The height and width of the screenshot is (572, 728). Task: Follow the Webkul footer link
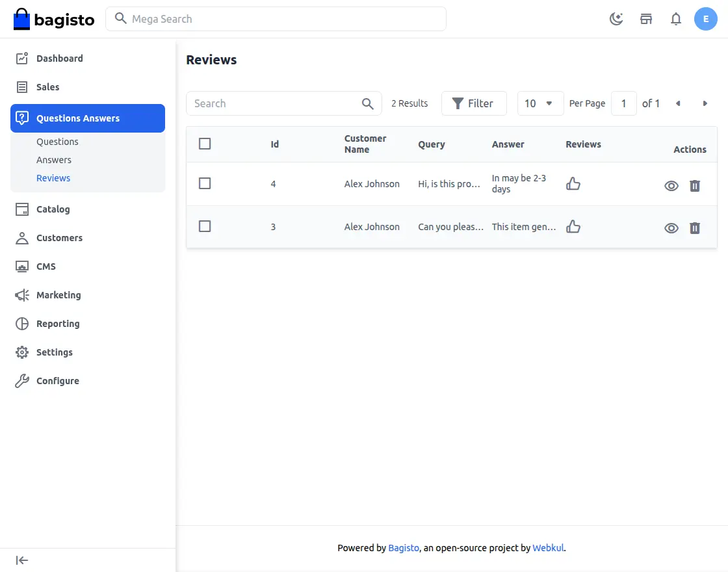pyautogui.click(x=548, y=548)
